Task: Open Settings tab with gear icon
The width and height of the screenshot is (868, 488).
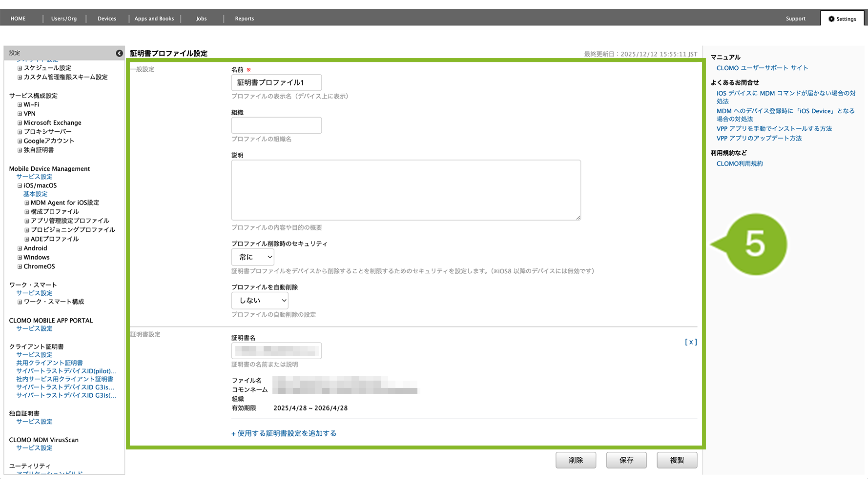Action: pos(842,19)
